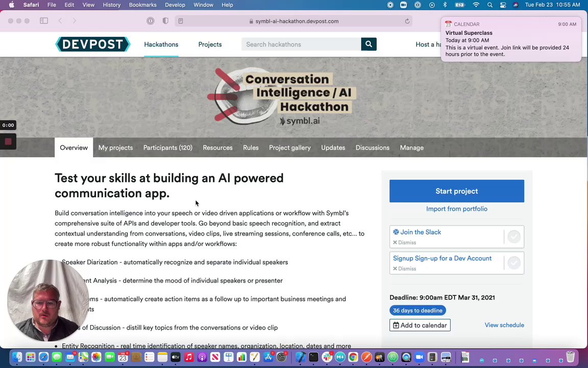Open the Resources tab
The height and width of the screenshot is (368, 588).
(x=217, y=148)
